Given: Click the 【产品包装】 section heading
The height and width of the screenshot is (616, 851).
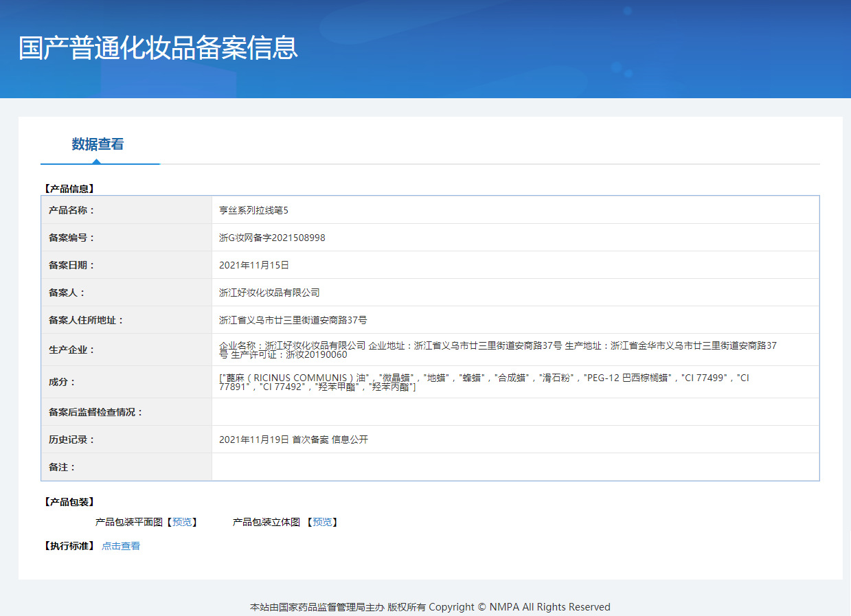Looking at the screenshot, I should 69,502.
